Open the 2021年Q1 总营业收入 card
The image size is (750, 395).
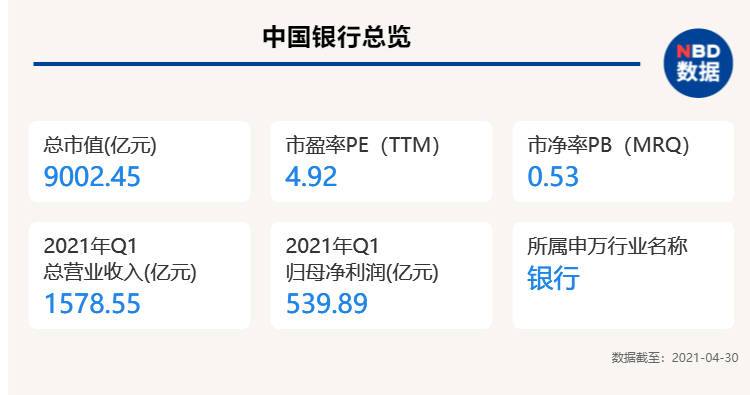(x=139, y=275)
